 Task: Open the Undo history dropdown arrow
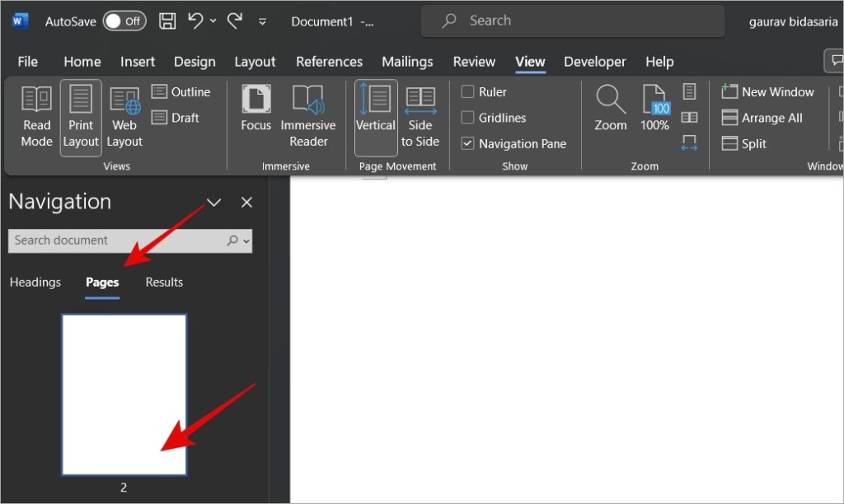(213, 21)
